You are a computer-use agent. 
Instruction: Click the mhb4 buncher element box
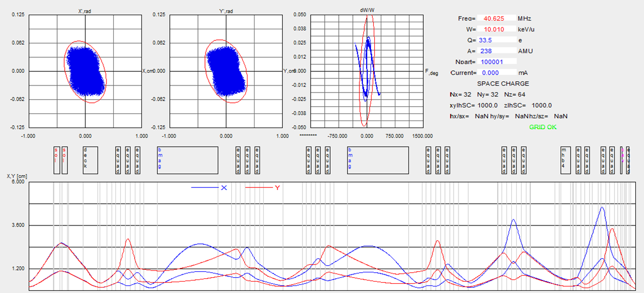click(566, 160)
